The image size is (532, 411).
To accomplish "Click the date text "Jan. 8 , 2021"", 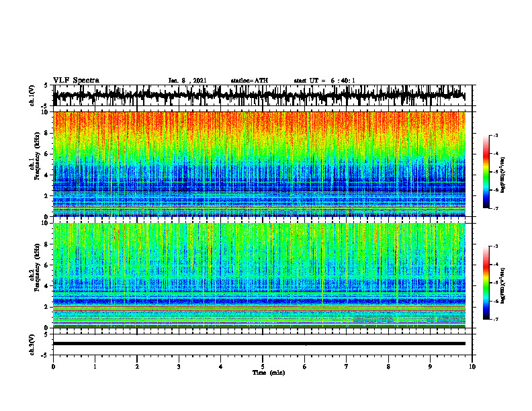I will point(187,81).
